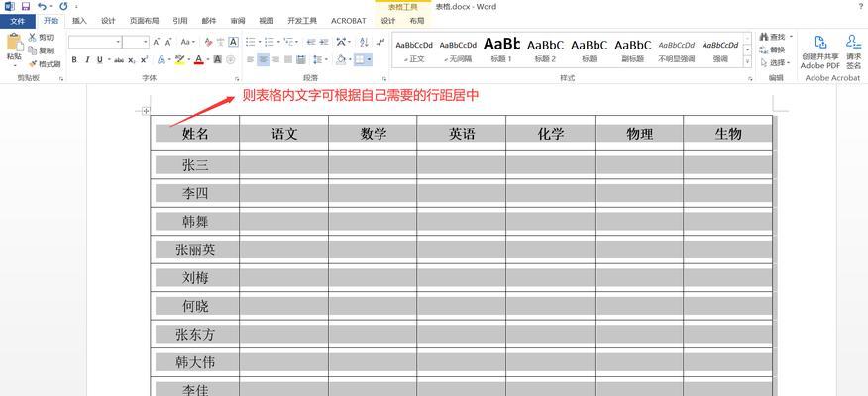Toggle superscript formatting
This screenshot has height=396, width=868.
point(144,59)
